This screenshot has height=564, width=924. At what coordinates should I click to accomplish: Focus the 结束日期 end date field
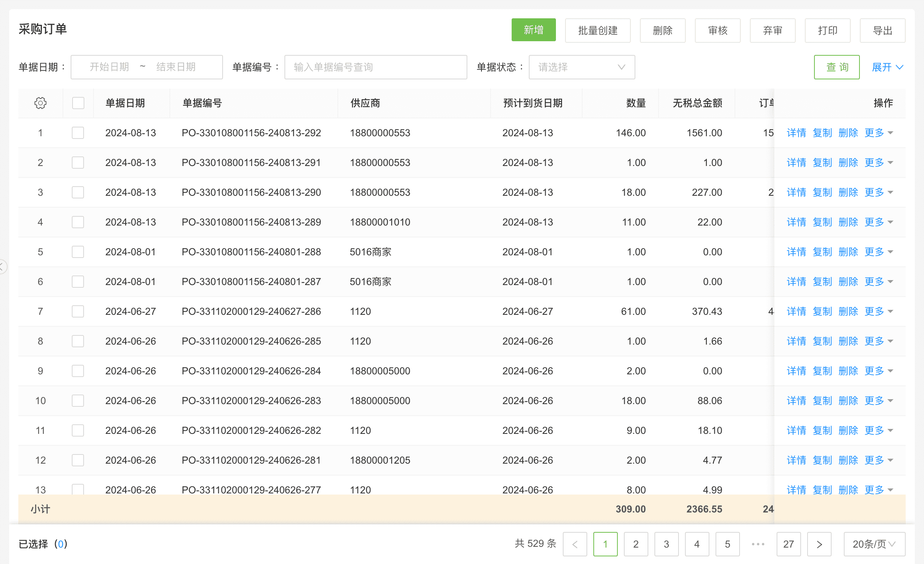pyautogui.click(x=176, y=67)
